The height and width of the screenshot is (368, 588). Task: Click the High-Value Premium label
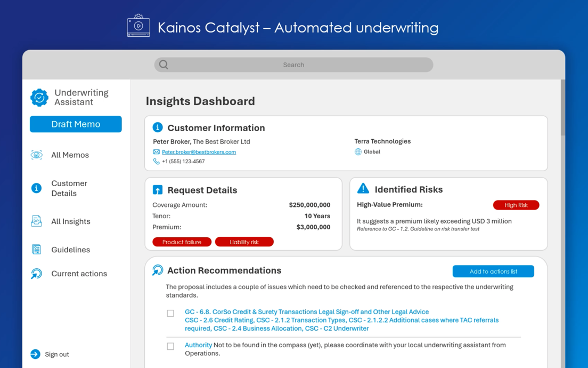coord(390,205)
